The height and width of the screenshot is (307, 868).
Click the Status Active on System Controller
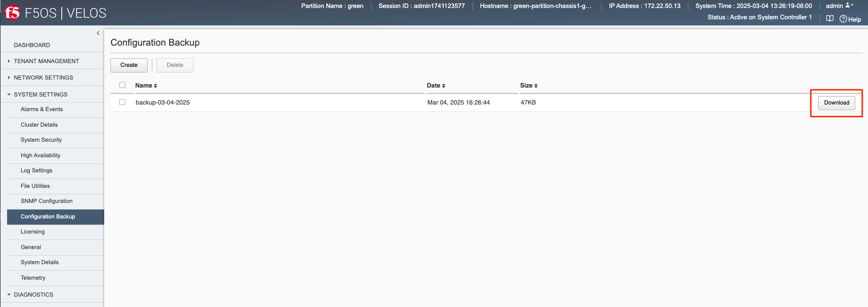(x=760, y=17)
